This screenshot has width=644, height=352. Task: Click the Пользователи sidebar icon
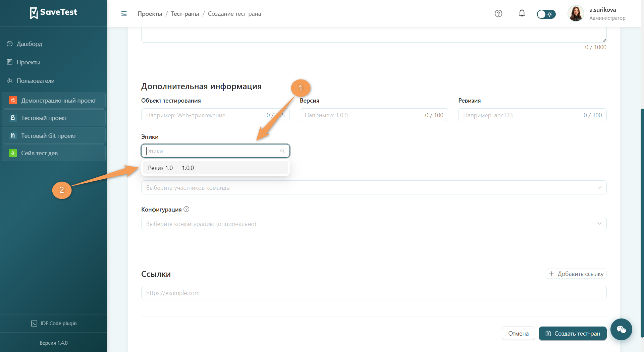(x=10, y=80)
